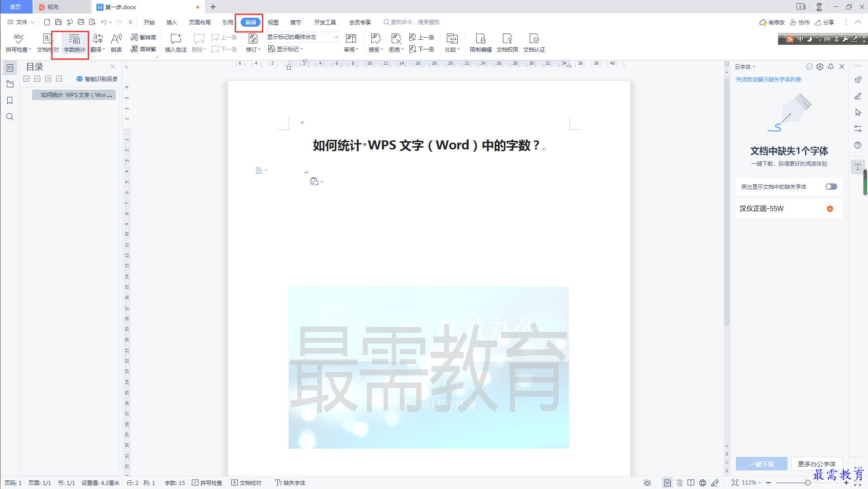The image size is (868, 489).
Task: Switch to outline view in status bar
Action: click(x=679, y=483)
